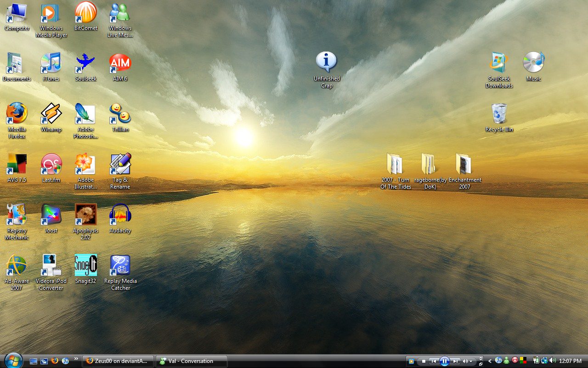
Task: Click Show Desktop in Quick Launch
Action: [34, 361]
